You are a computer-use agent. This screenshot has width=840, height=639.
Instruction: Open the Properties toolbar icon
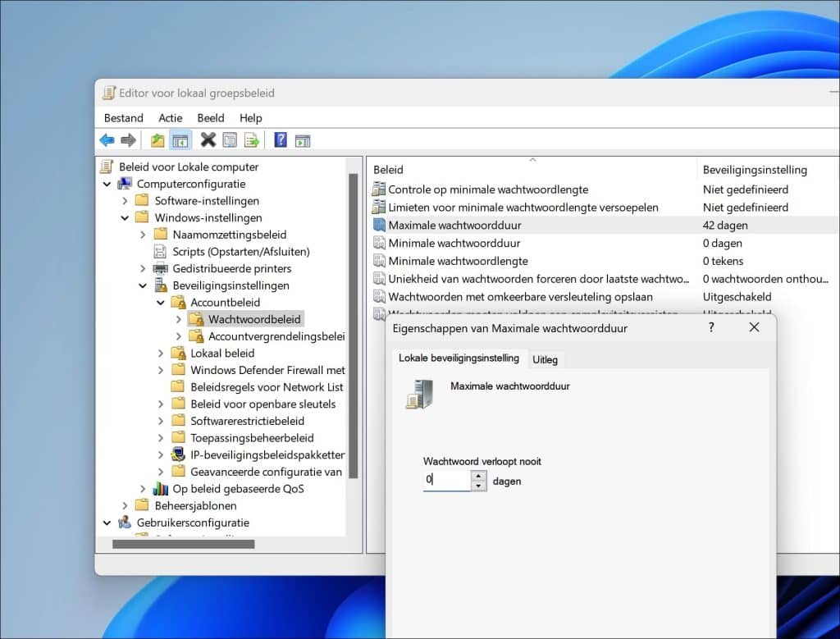point(230,140)
